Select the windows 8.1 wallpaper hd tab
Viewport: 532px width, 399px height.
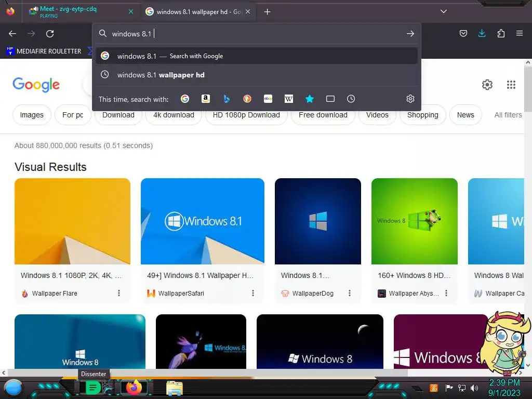point(198,11)
